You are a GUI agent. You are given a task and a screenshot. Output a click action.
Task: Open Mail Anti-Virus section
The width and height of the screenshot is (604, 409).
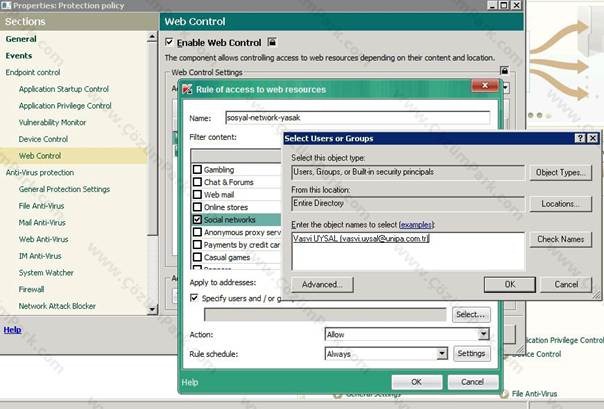[x=42, y=223]
